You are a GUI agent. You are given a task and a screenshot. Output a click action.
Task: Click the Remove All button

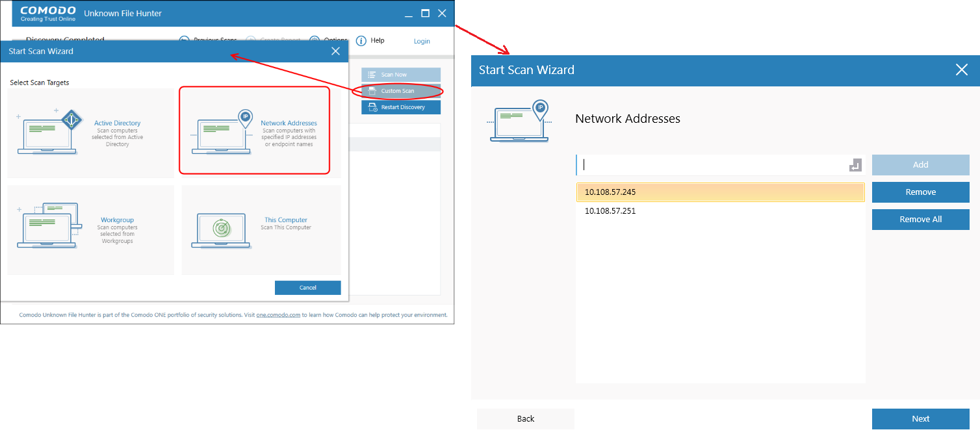click(921, 220)
